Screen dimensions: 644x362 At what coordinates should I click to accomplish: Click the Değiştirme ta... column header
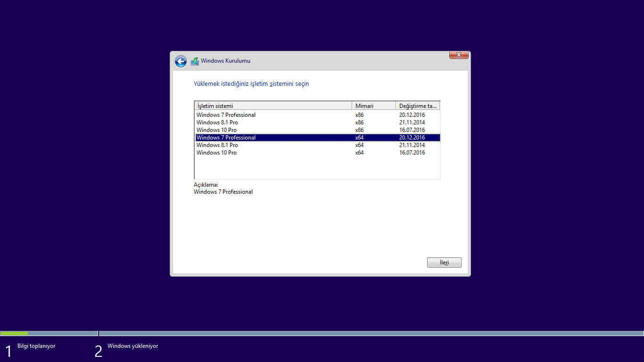418,106
